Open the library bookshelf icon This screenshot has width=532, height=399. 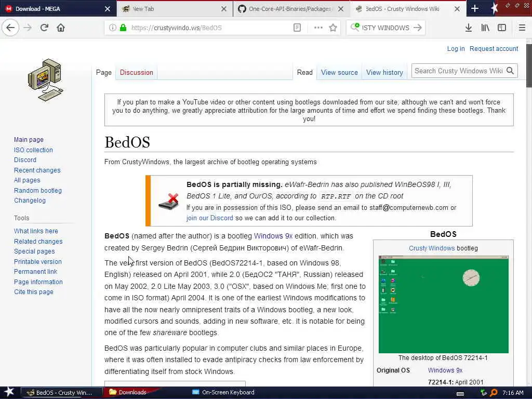(x=485, y=28)
